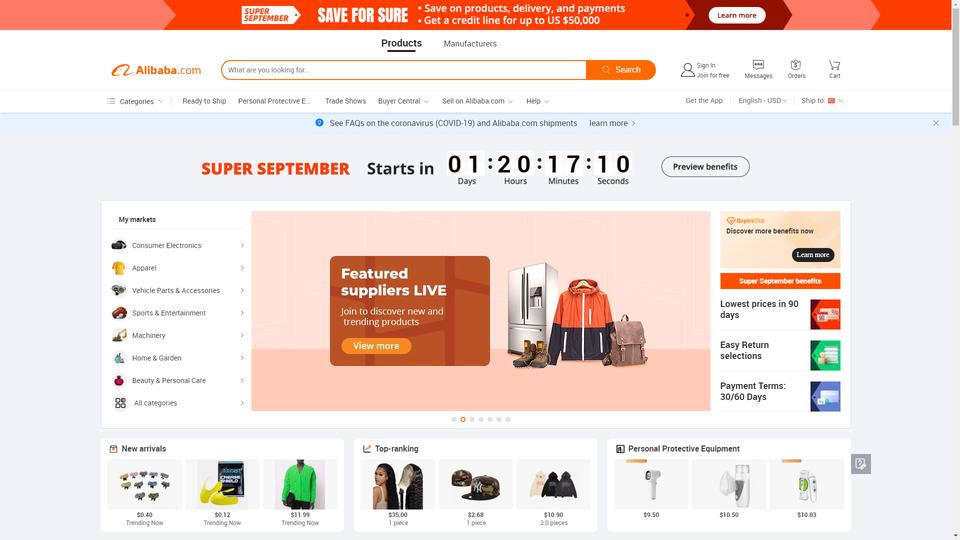Open the Messages icon
Viewport: 960px width, 540px height.
(758, 65)
